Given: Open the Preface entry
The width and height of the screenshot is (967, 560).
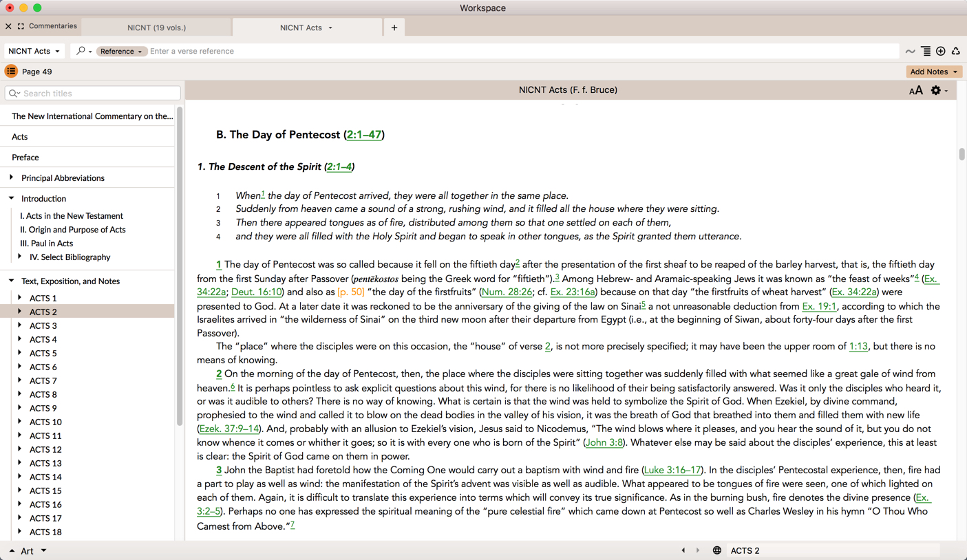Looking at the screenshot, I should [x=25, y=157].
